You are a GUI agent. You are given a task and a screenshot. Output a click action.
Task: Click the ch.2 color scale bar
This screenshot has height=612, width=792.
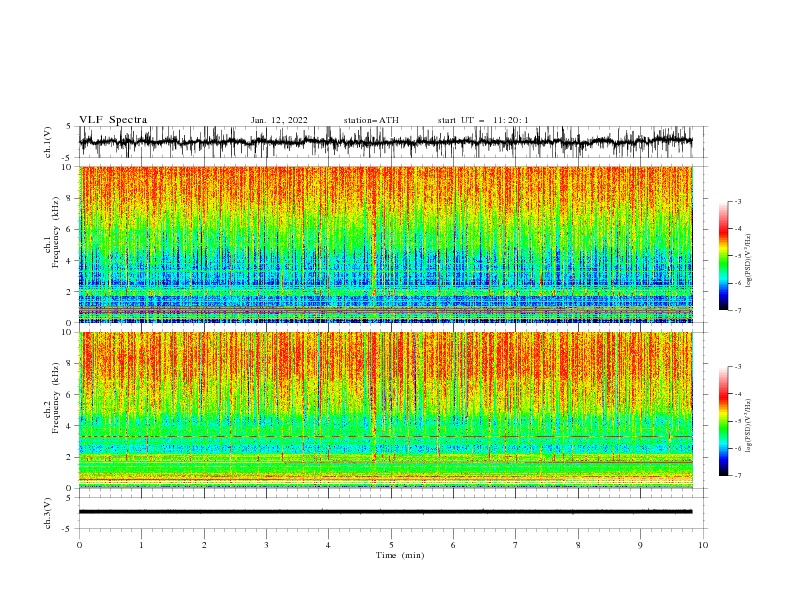click(x=724, y=421)
